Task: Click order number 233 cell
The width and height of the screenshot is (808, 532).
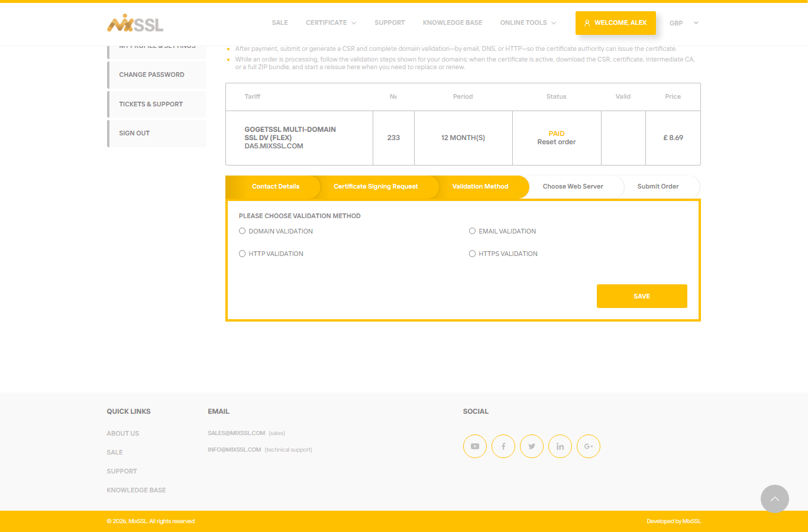Action: pyautogui.click(x=393, y=138)
